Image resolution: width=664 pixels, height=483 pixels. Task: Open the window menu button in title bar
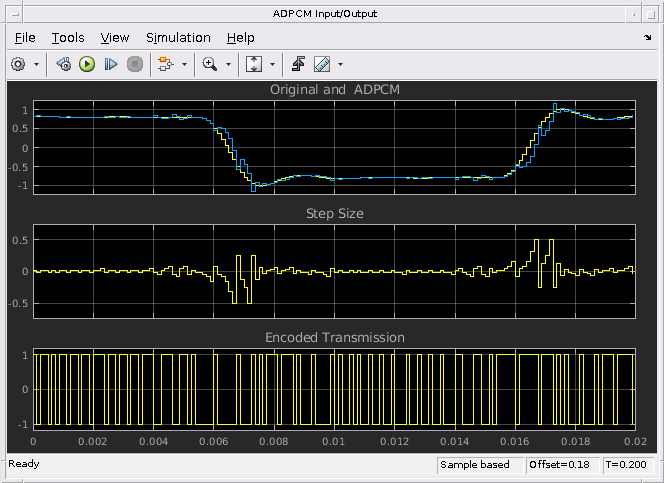15,14
